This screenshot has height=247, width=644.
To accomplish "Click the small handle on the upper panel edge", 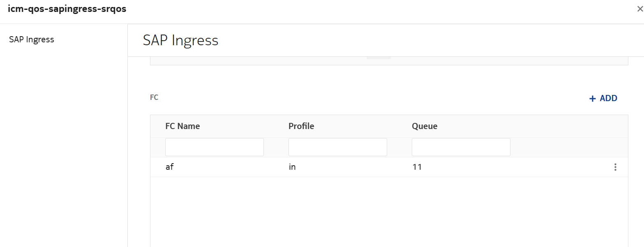I will tap(379, 58).
